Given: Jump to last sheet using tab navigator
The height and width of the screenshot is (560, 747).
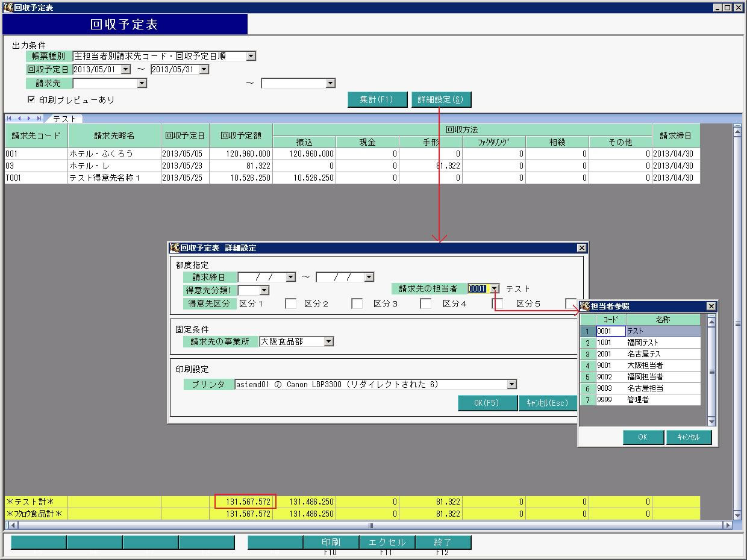Looking at the screenshot, I should click(39, 119).
